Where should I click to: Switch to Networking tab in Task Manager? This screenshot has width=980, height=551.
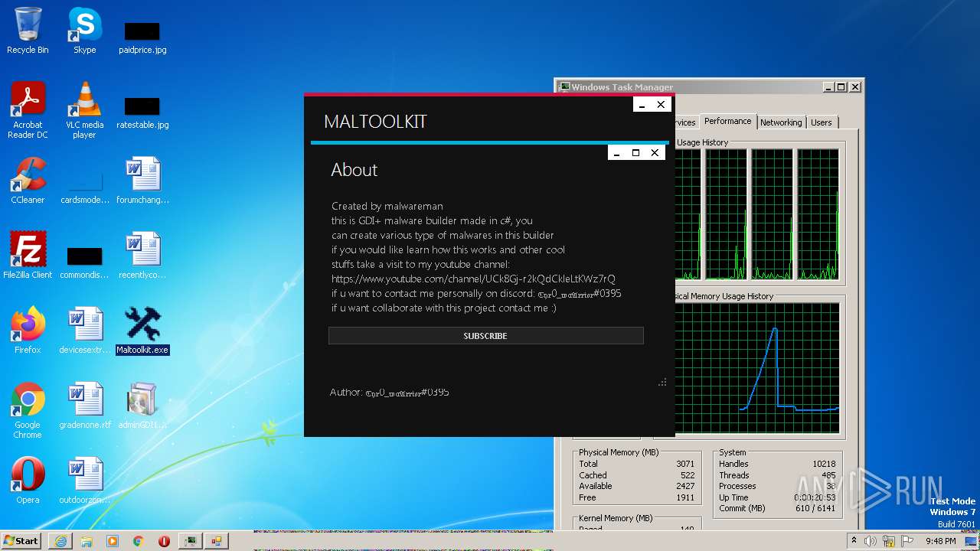(x=781, y=122)
